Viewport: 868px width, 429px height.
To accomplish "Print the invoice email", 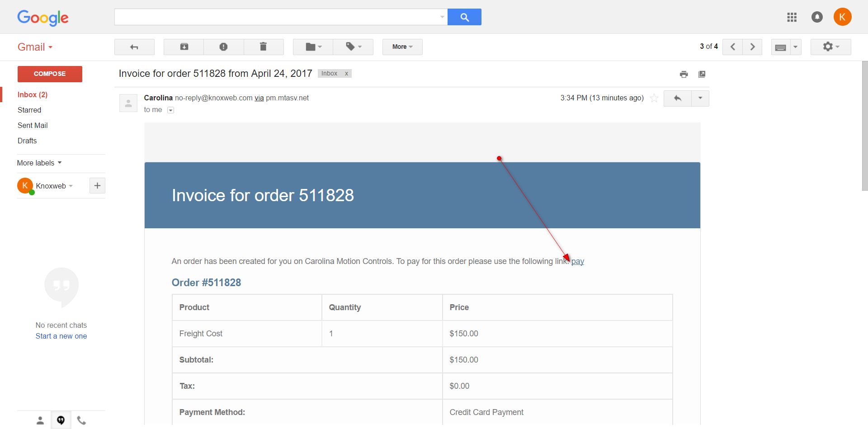I will click(x=684, y=74).
